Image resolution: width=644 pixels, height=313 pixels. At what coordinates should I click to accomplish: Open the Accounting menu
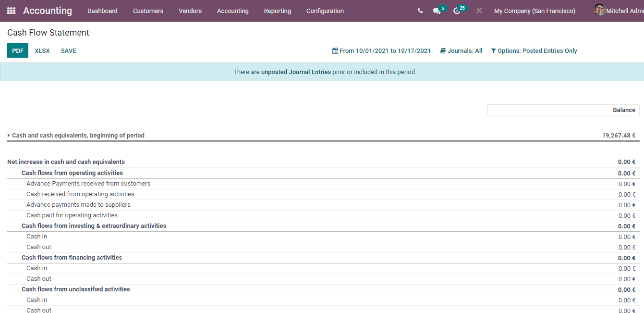tap(232, 11)
